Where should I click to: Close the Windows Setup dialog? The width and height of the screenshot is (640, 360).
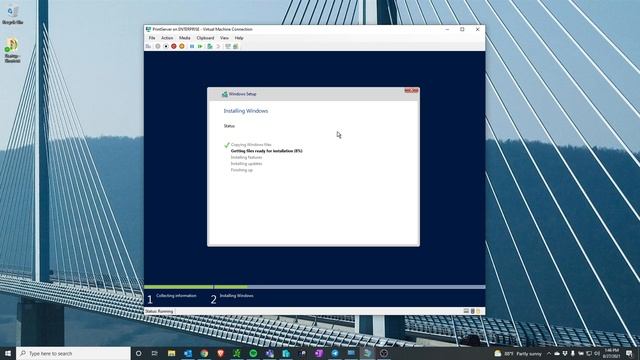(x=411, y=91)
